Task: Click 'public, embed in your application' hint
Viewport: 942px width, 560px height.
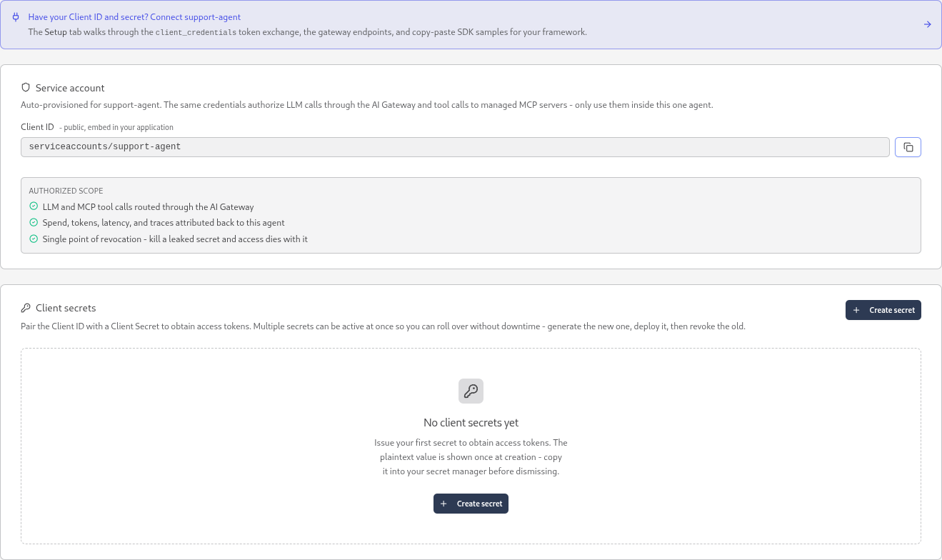Action: click(117, 127)
